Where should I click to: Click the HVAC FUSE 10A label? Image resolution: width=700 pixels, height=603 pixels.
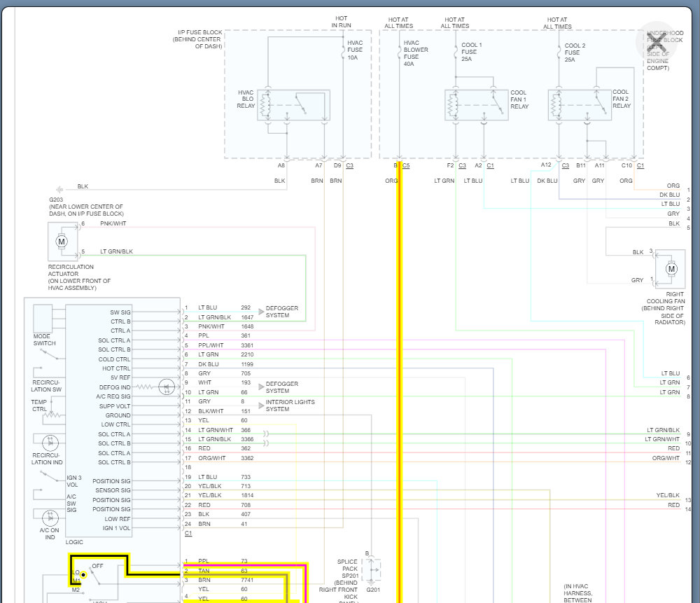(x=355, y=50)
